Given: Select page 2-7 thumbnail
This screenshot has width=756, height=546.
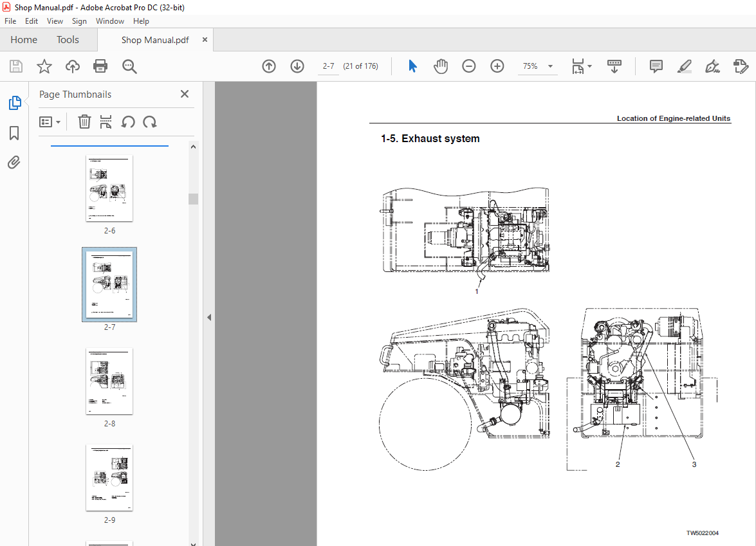Looking at the screenshot, I should [x=109, y=284].
